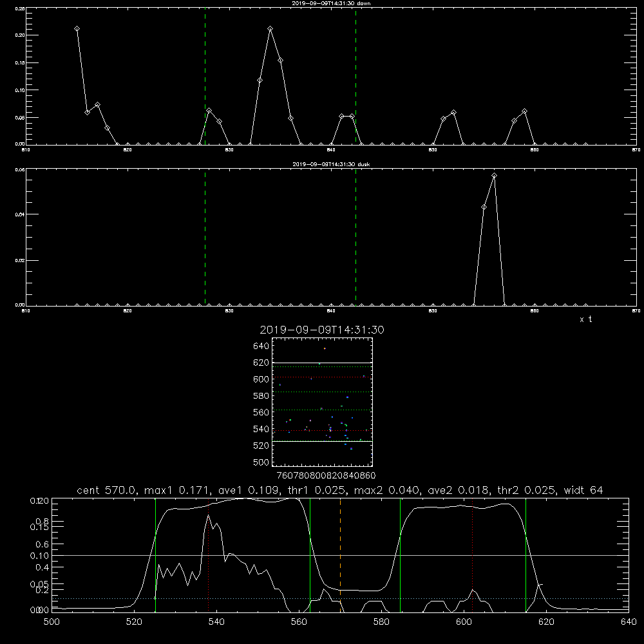Click left green dashed vertical line in dawn plot
The width and height of the screenshot is (644, 644).
[x=205, y=76]
